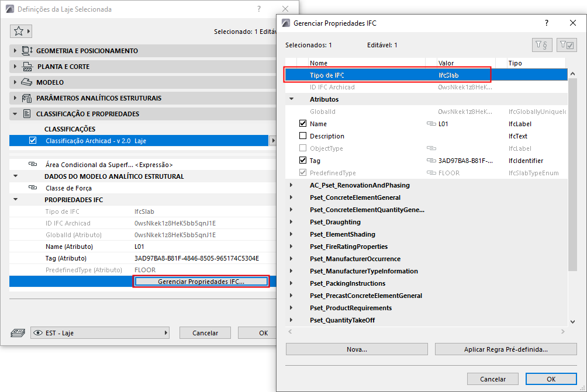Collapse the Atributos group
This screenshot has width=587, height=392.
291,99
